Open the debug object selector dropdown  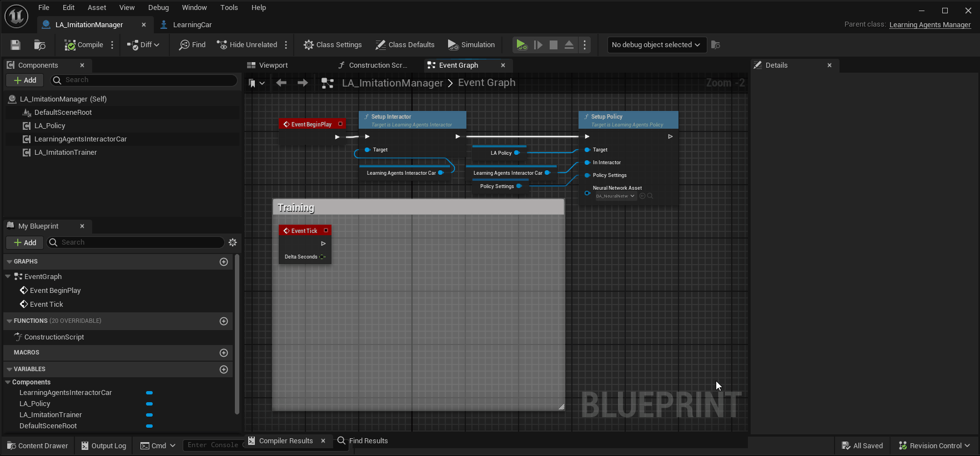[x=656, y=45]
